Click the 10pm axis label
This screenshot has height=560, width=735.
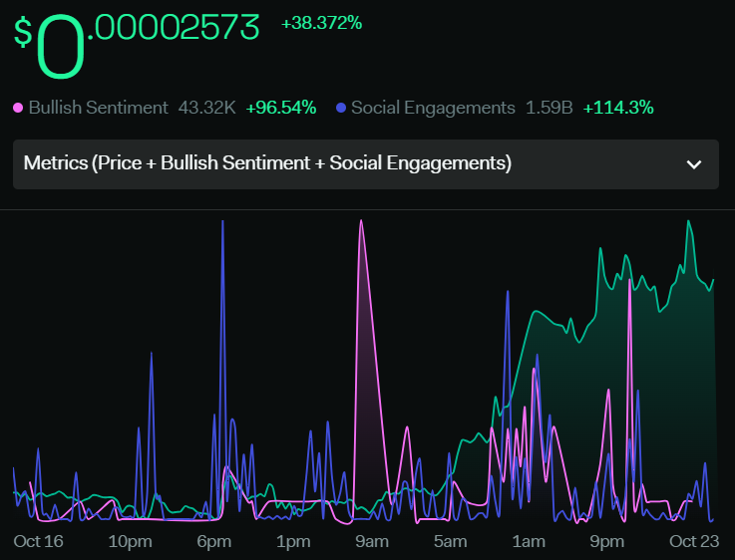[130, 542]
